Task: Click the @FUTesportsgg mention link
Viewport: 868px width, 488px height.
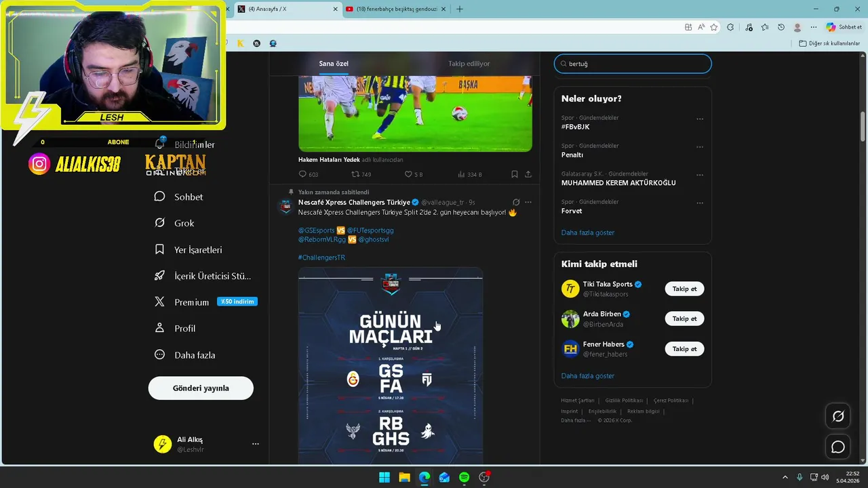Action: (x=370, y=230)
